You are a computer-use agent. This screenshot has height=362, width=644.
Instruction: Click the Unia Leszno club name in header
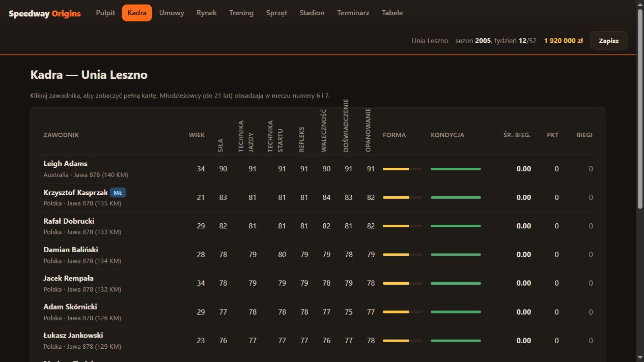tap(430, 41)
